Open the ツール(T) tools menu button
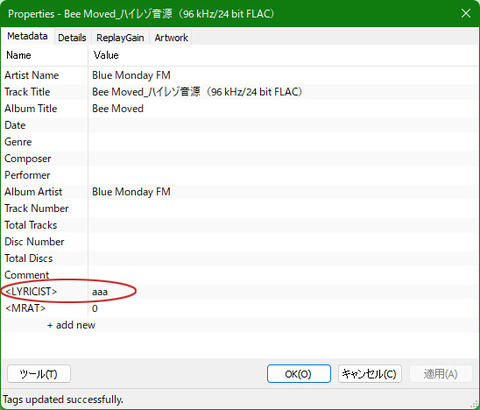 coord(39,374)
